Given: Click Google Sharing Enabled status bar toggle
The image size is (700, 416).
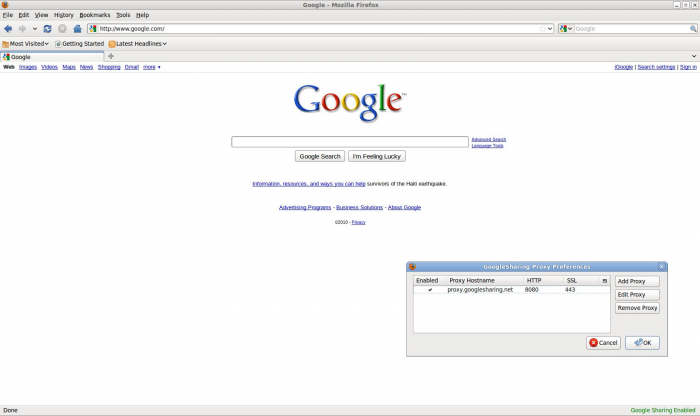Looking at the screenshot, I should 663,410.
